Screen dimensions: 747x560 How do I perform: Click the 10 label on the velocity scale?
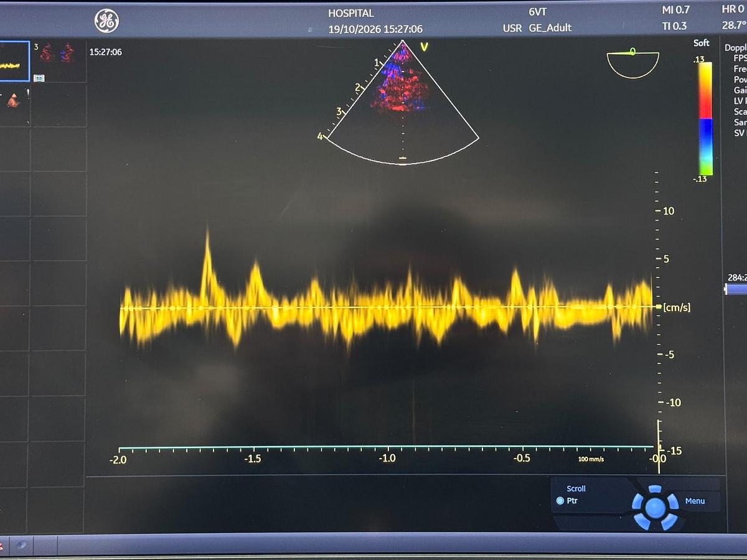pos(669,211)
